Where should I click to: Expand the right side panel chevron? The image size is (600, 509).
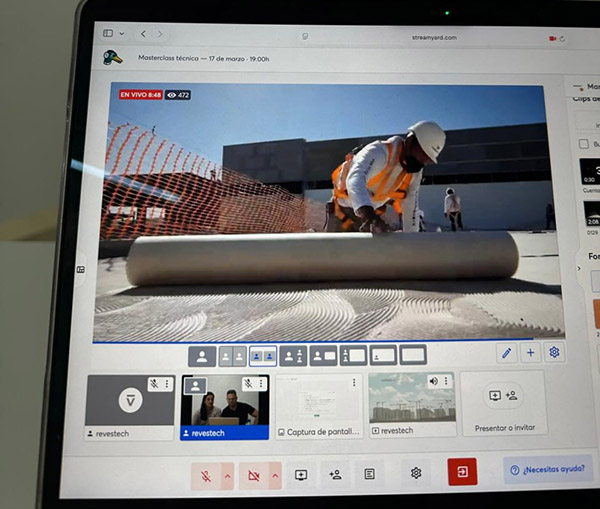[x=579, y=268]
